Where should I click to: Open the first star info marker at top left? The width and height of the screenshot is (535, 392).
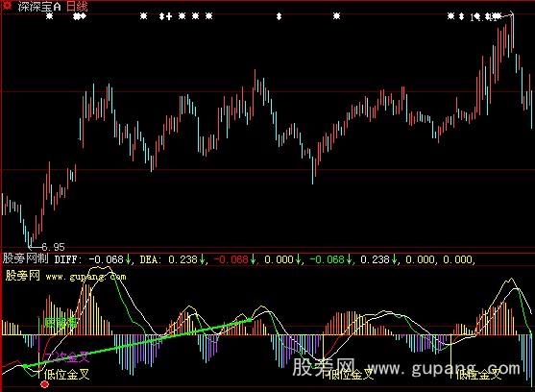click(50, 16)
